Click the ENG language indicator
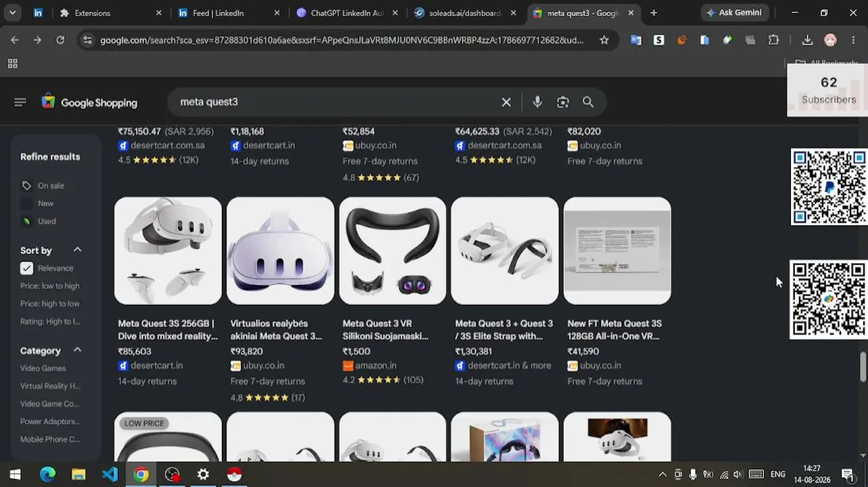 pos(778,474)
